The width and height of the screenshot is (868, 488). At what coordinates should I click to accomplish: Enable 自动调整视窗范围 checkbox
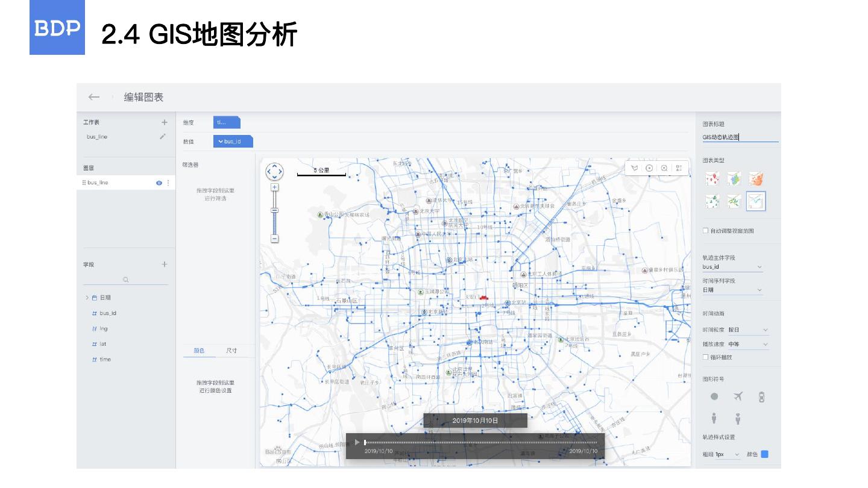pos(706,231)
